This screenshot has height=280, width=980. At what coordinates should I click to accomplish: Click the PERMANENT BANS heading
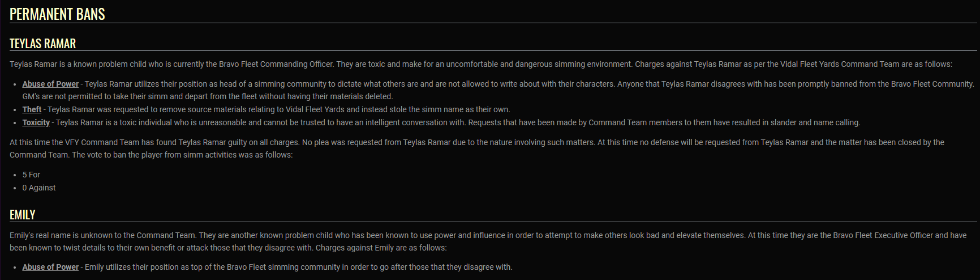[57, 14]
